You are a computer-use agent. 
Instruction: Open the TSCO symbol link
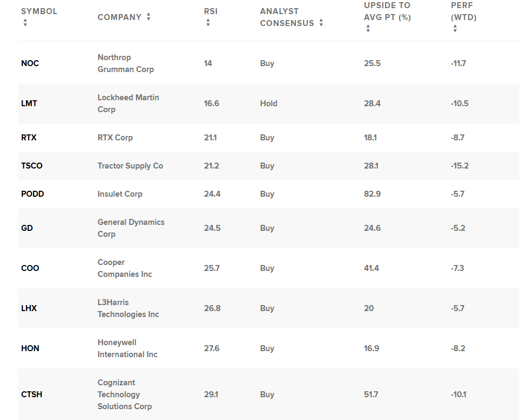(31, 166)
